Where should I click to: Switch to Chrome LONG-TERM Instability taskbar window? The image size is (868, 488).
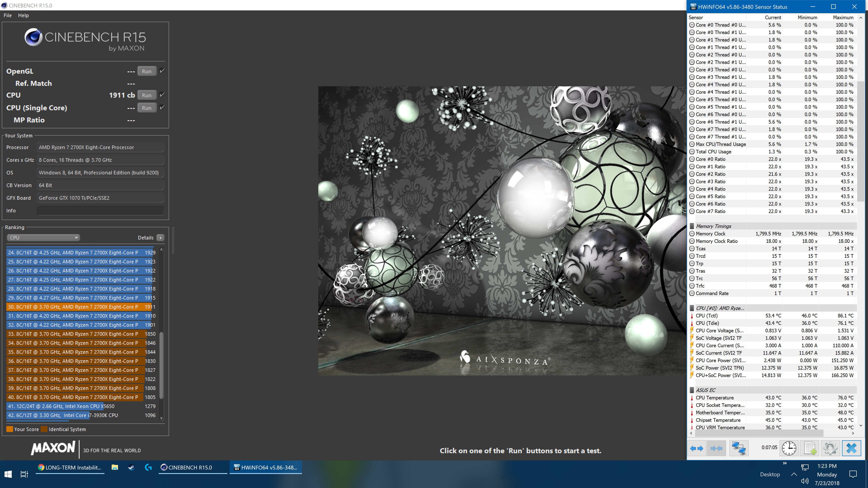(70, 467)
